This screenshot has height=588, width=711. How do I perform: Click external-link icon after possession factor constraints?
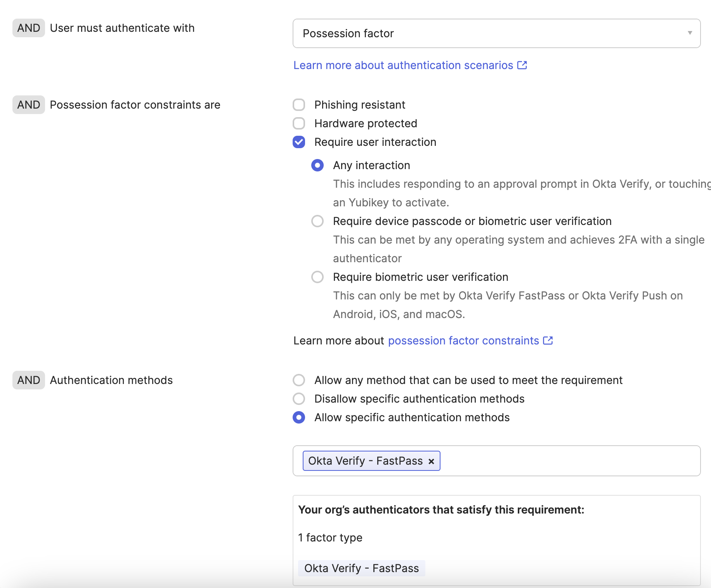548,341
